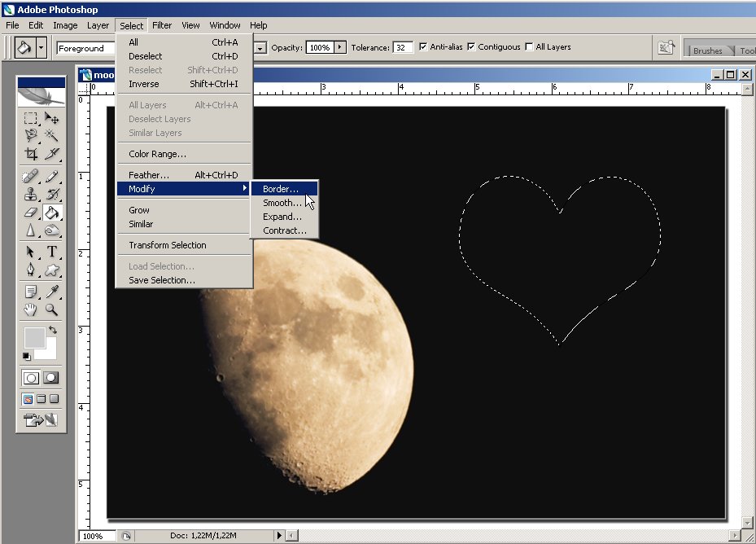Image resolution: width=756 pixels, height=544 pixels.
Task: Select the Eyedropper tool
Action: [x=50, y=290]
